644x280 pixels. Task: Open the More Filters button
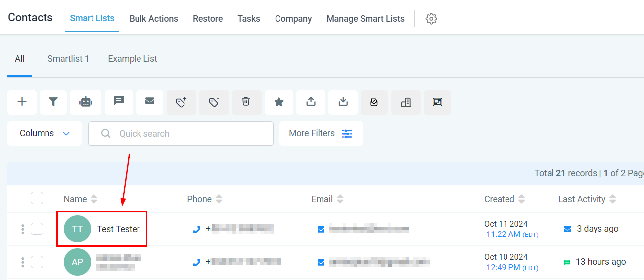(321, 134)
